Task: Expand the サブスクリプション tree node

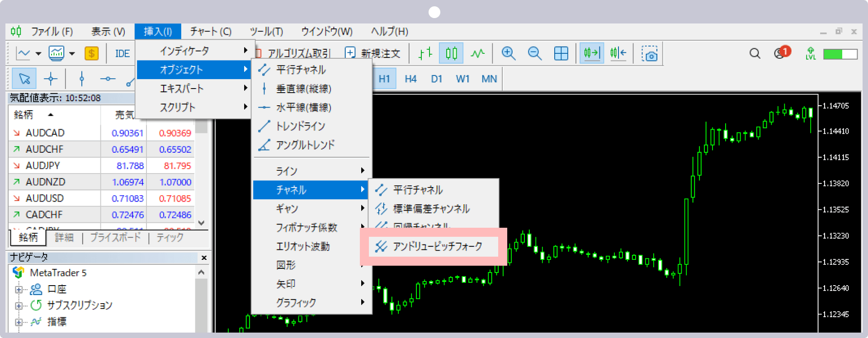Action: 19,305
